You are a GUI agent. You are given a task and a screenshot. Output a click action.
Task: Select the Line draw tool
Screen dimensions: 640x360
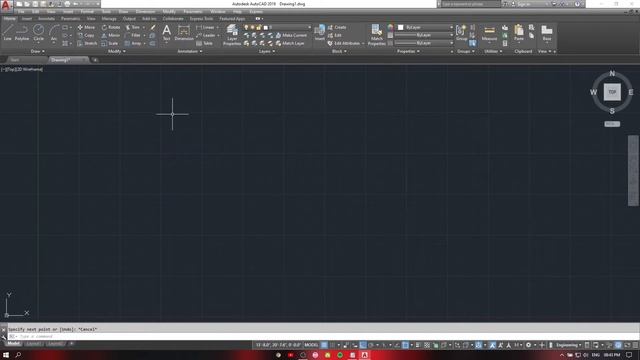click(7, 32)
